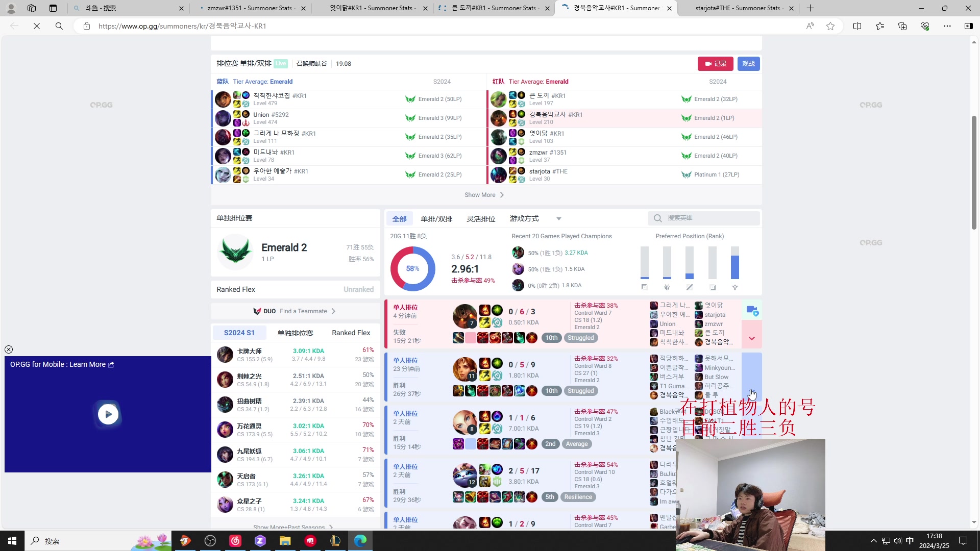Switch to the 单独排位赛 champion stats tab
Screen dimensions: 980x551
point(295,333)
